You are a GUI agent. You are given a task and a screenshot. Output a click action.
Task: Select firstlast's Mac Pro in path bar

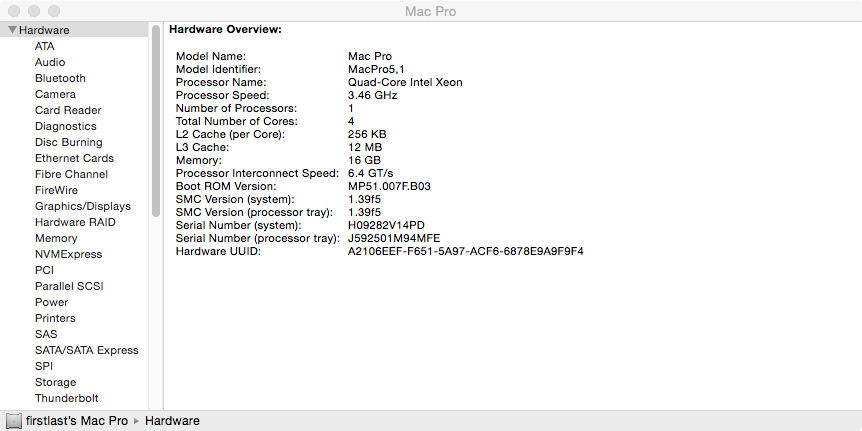(x=77, y=421)
